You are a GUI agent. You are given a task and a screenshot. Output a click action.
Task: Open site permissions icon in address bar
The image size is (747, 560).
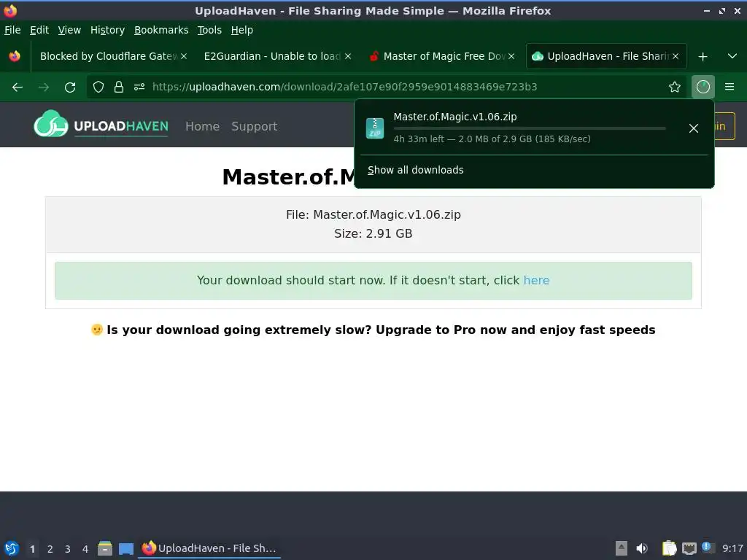tap(139, 87)
